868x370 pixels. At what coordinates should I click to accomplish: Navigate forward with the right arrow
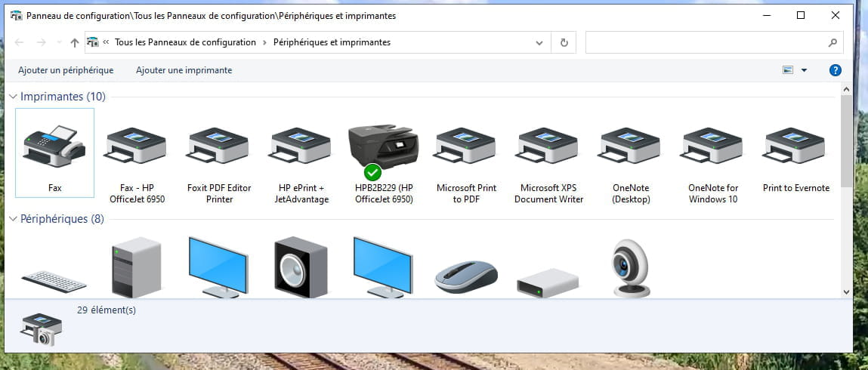click(x=41, y=42)
